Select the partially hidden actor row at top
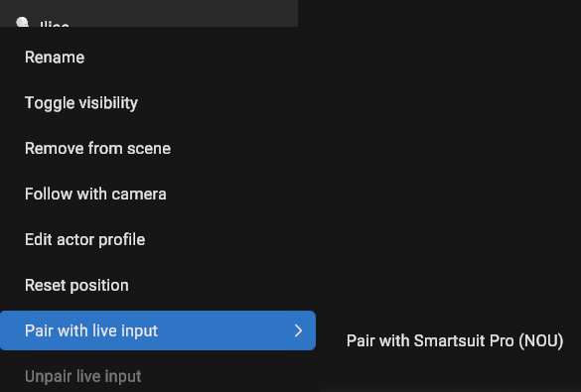 (149, 13)
